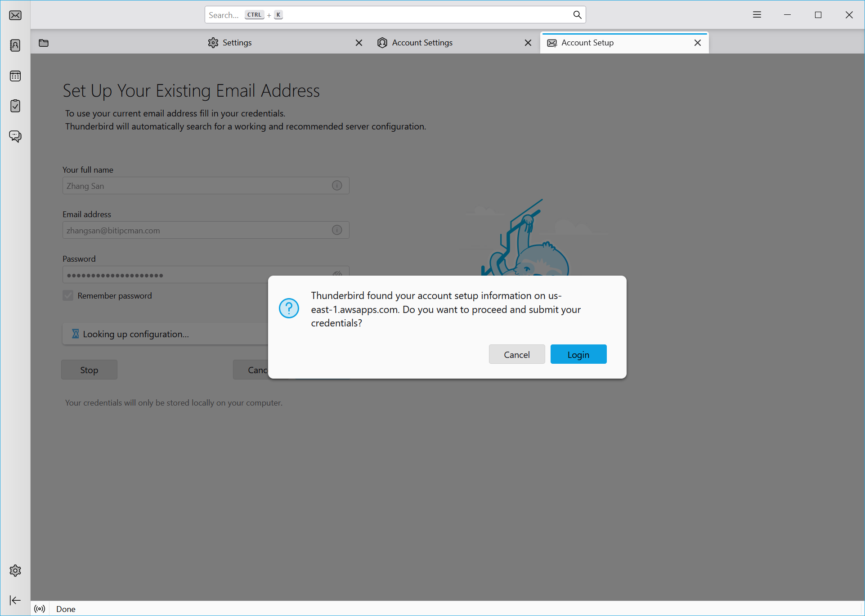Image resolution: width=865 pixels, height=616 pixels.
Task: Open the Mail space icon
Action: [x=15, y=15]
